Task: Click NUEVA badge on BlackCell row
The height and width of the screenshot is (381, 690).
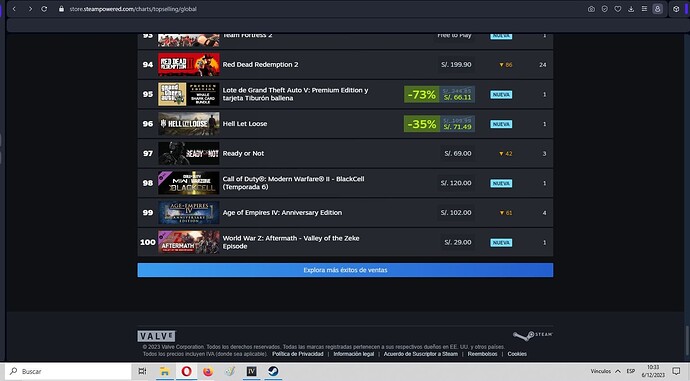Action: coord(501,183)
